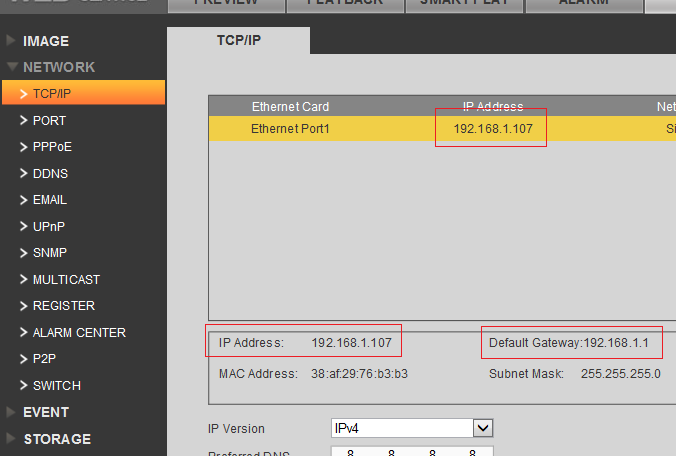Click the IP Address 192.168.1.107 detail
This screenshot has width=676, height=456.
(x=305, y=343)
